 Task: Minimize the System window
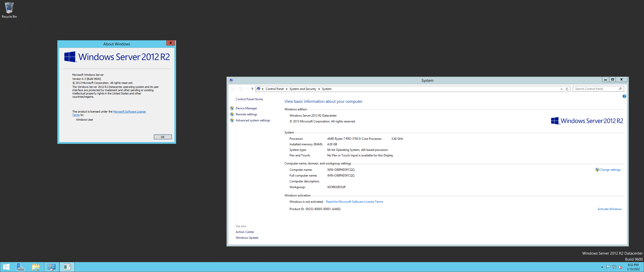[605, 80]
